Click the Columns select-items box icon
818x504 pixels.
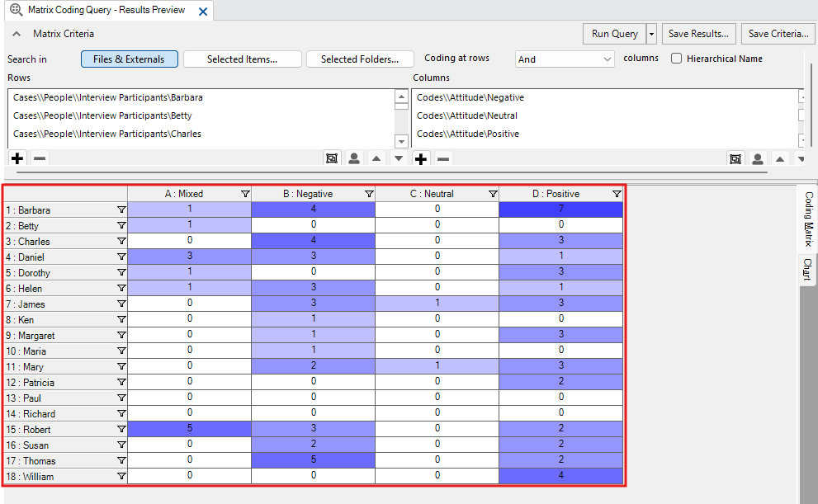[x=735, y=158]
